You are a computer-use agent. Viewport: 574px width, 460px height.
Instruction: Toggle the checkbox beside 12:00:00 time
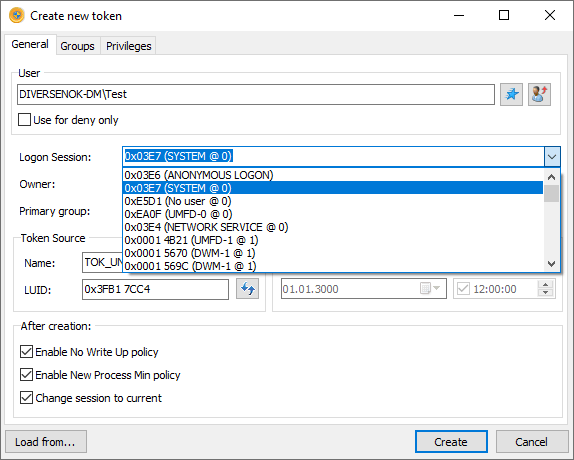(x=463, y=289)
